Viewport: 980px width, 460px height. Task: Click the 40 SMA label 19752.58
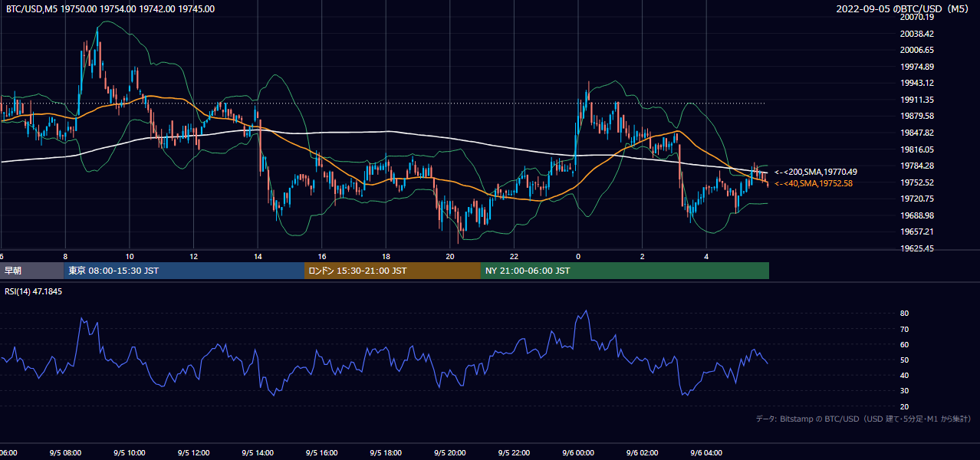coord(814,183)
